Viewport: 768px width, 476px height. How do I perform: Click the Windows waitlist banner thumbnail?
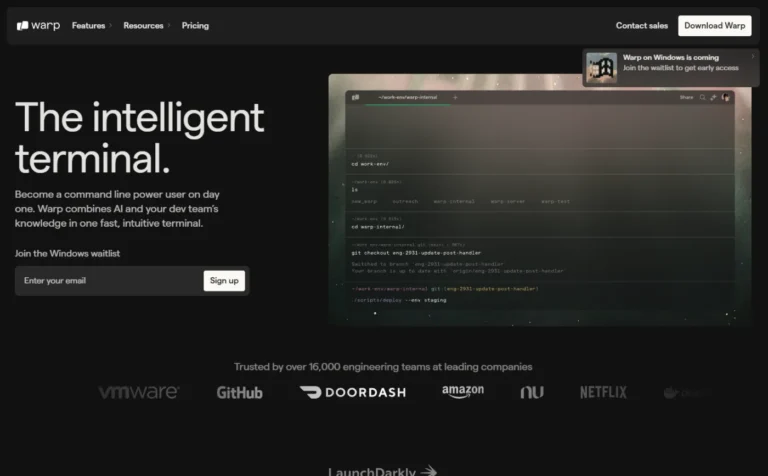coord(601,68)
